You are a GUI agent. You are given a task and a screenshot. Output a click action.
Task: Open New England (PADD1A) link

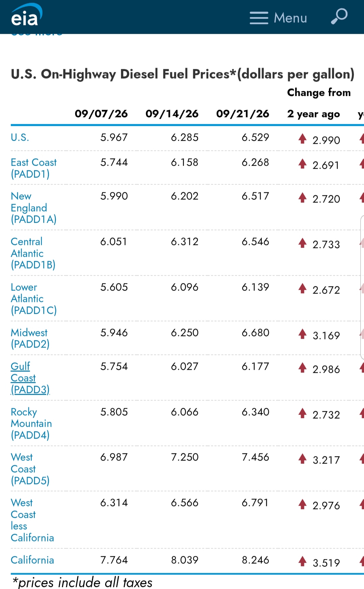point(34,207)
